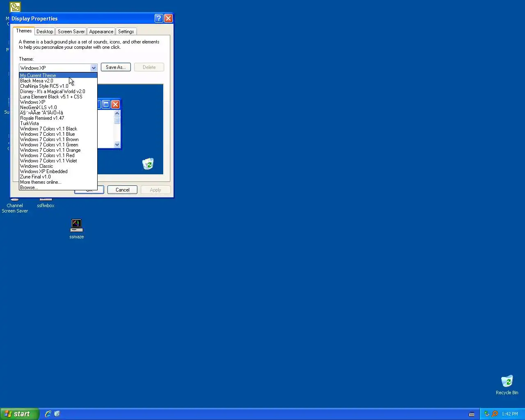Screen dimensions: 525x420
Task: Choose My Current Theme from the list
Action: click(58, 75)
